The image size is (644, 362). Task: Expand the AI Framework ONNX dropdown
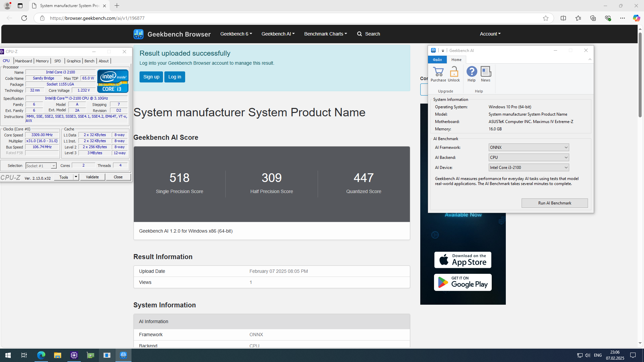[x=529, y=147]
